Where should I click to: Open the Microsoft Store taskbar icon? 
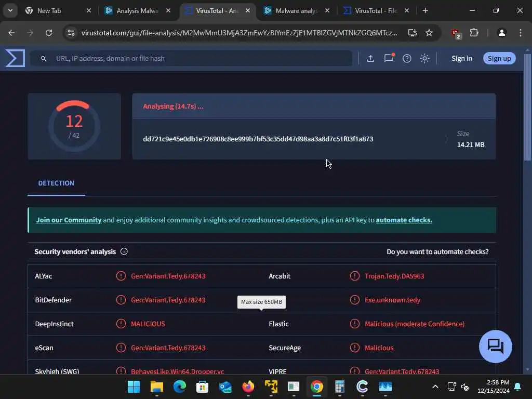[202, 387]
